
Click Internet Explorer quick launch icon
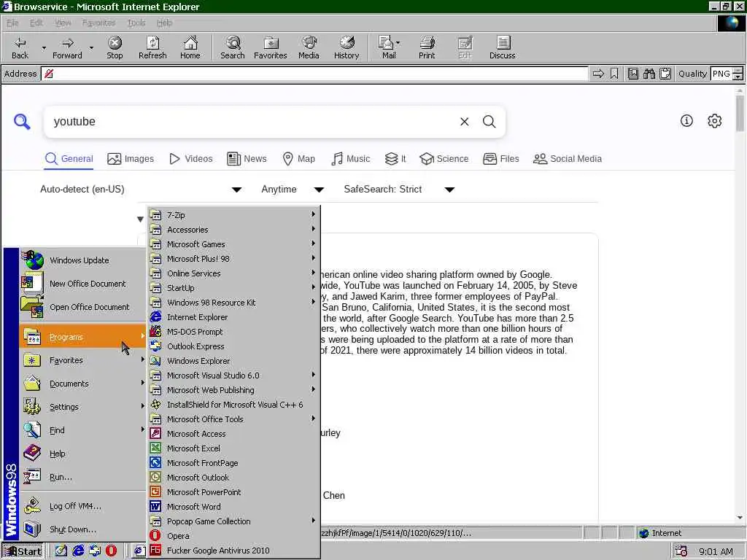coord(78,551)
